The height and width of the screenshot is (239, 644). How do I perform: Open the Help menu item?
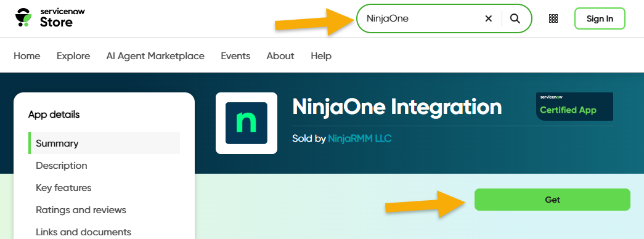point(321,56)
